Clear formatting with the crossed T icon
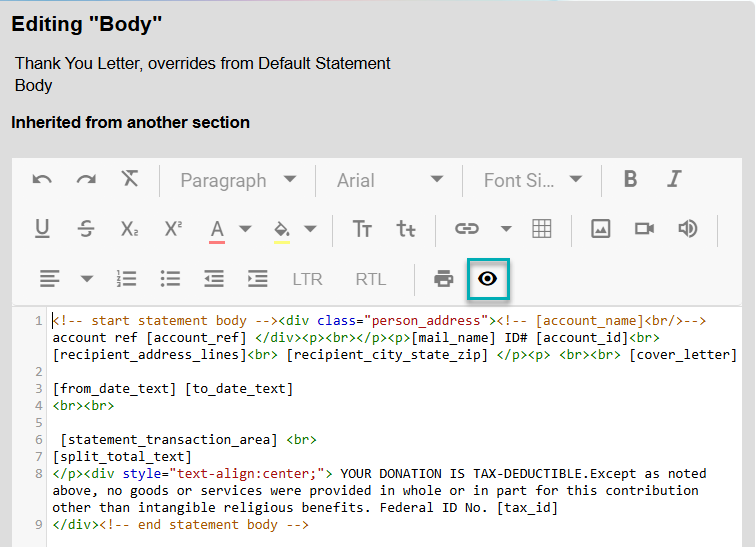 tap(130, 180)
